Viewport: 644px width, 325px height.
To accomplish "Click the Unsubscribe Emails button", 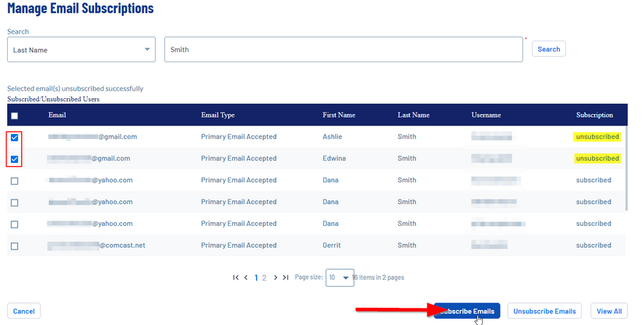I will tap(544, 312).
